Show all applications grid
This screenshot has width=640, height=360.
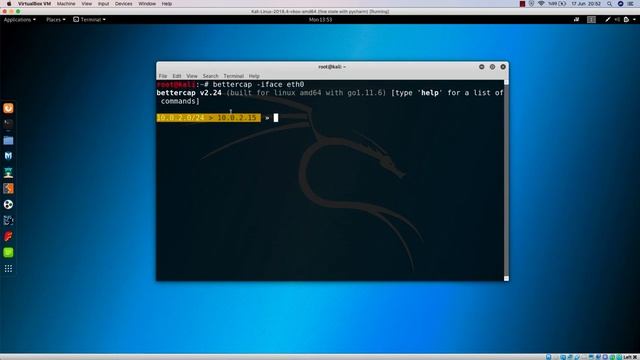click(8, 269)
